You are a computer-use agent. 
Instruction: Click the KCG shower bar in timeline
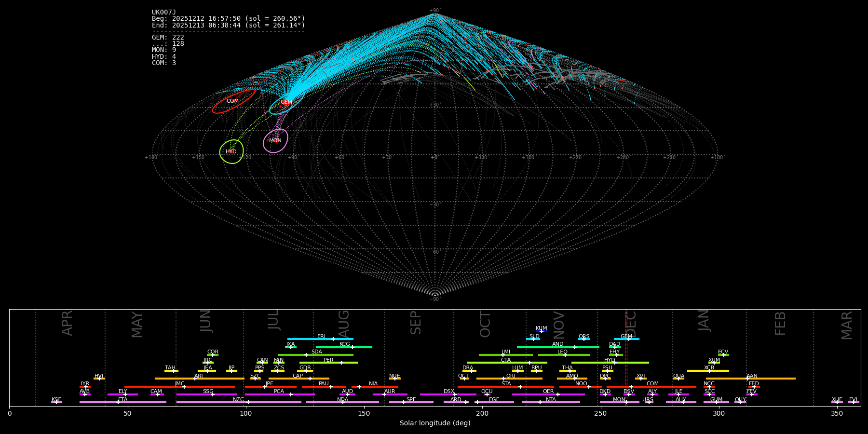coord(344,347)
